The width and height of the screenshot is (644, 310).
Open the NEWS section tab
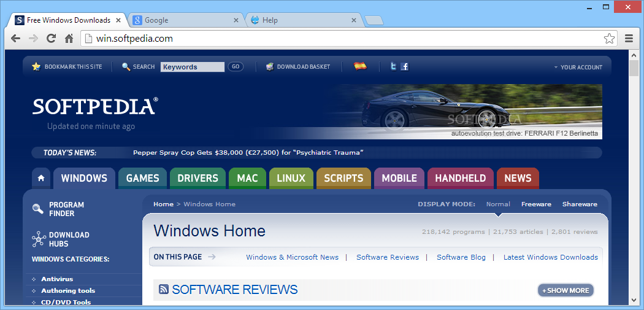(x=518, y=179)
